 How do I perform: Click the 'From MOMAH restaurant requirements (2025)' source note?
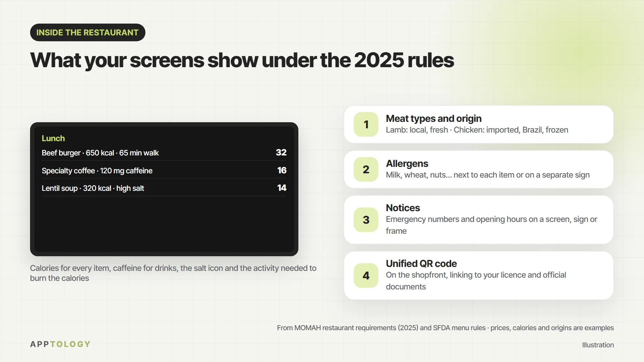(445, 328)
